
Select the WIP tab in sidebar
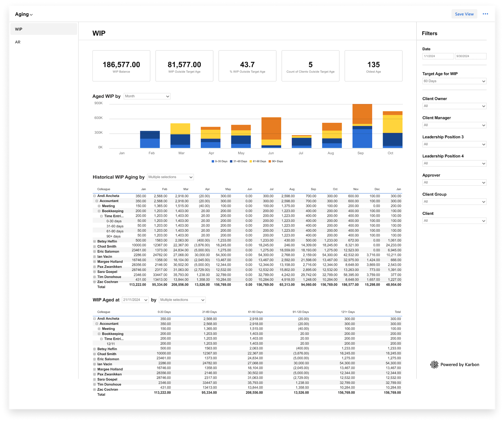18,29
